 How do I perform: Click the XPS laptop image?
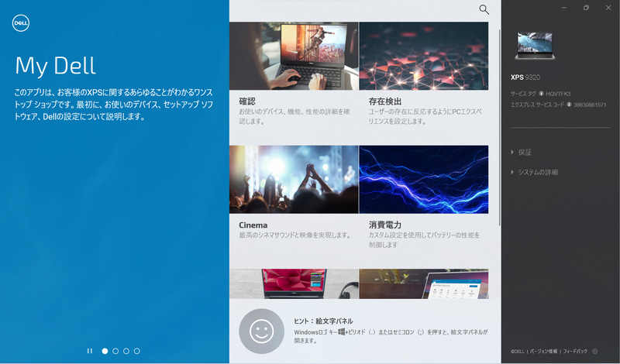click(x=535, y=46)
